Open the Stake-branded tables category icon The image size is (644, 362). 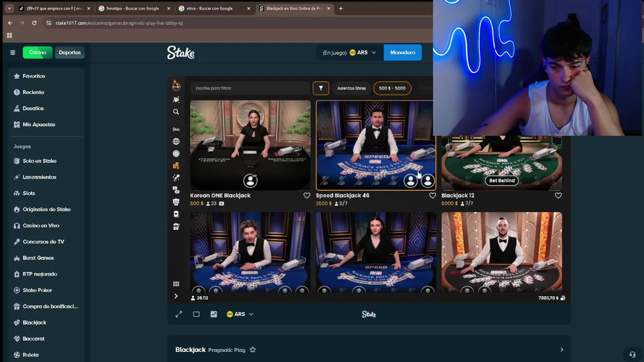coord(176,129)
